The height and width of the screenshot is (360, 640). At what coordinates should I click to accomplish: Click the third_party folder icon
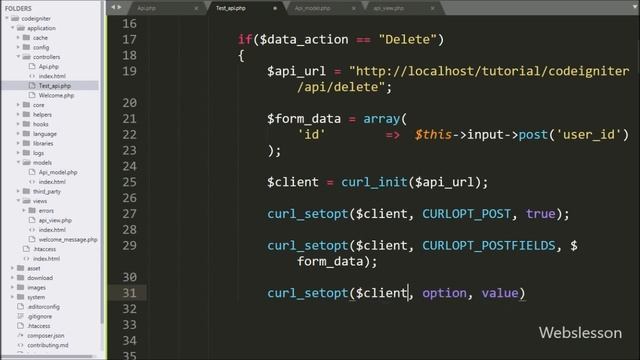click(x=26, y=191)
